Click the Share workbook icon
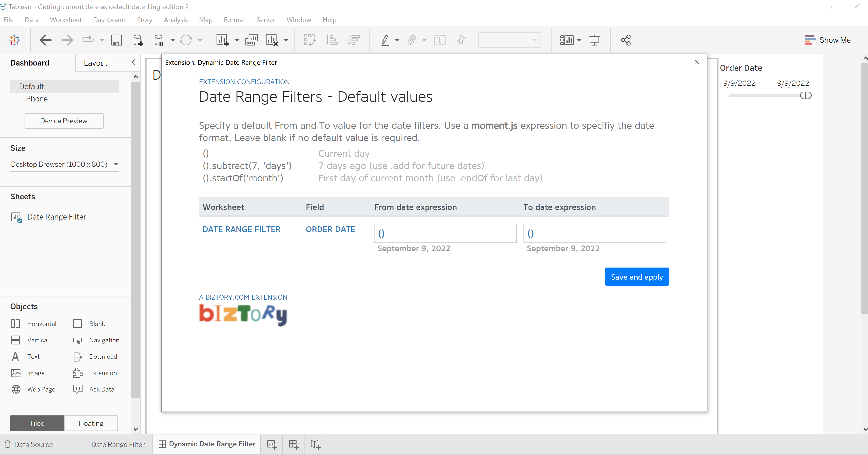868x455 pixels. click(x=626, y=40)
